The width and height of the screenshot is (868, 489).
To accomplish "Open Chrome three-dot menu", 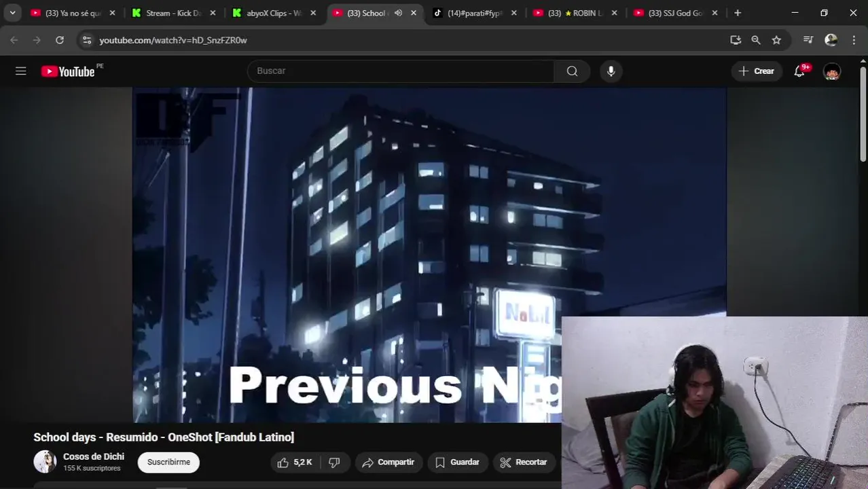I will (x=854, y=40).
